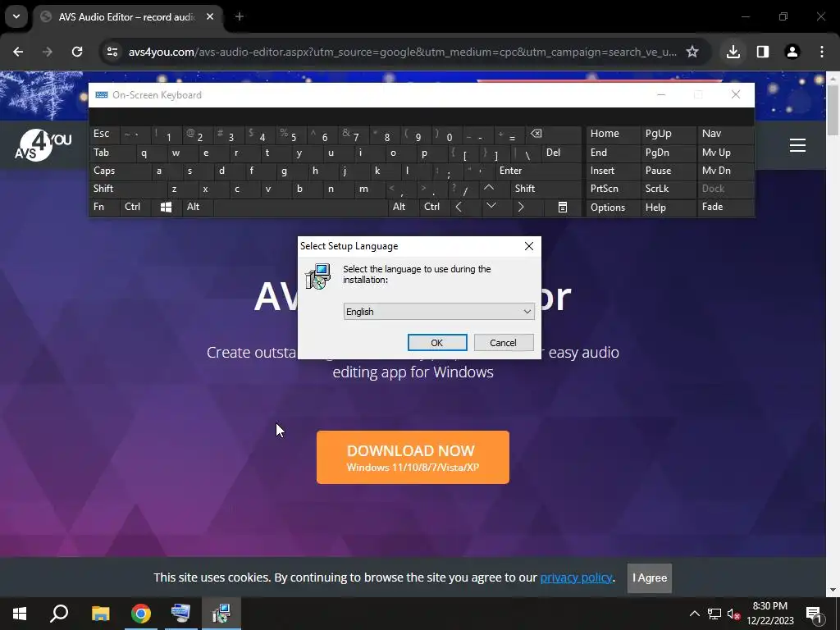The width and height of the screenshot is (840, 630).
Task: Click Chrome icon in taskbar
Action: pyautogui.click(x=141, y=614)
